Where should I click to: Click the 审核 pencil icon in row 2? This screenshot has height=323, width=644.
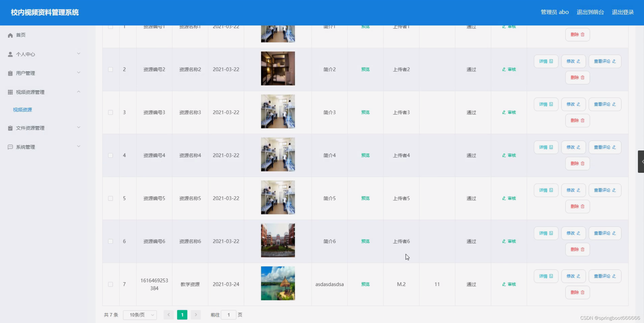[504, 70]
